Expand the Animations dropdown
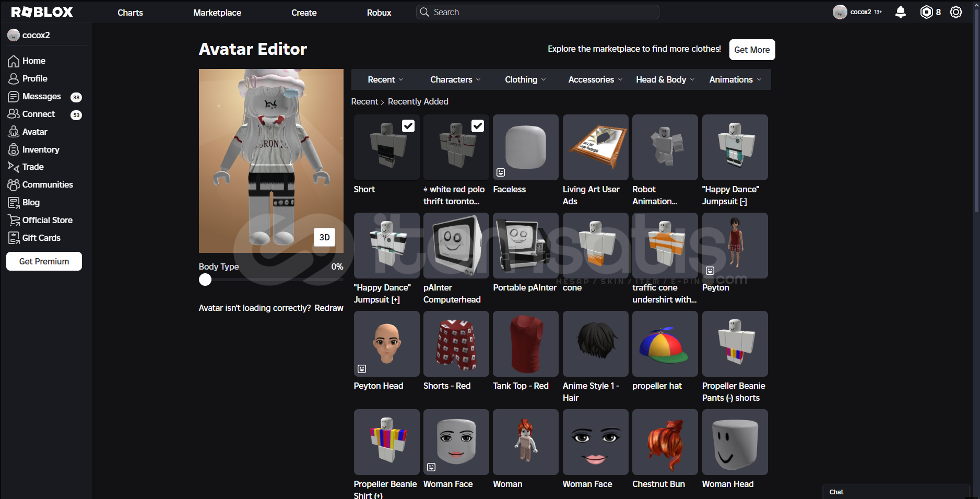 (x=735, y=79)
